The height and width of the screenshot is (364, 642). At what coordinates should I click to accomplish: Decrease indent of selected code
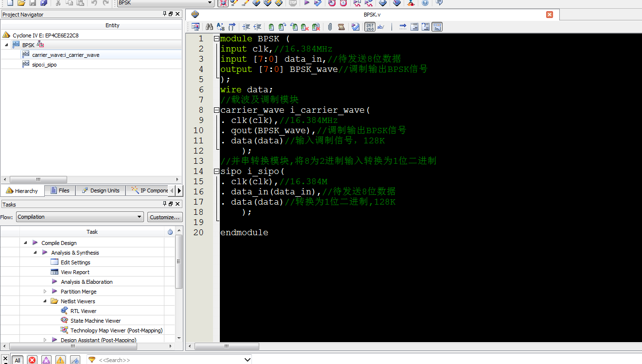[257, 27]
